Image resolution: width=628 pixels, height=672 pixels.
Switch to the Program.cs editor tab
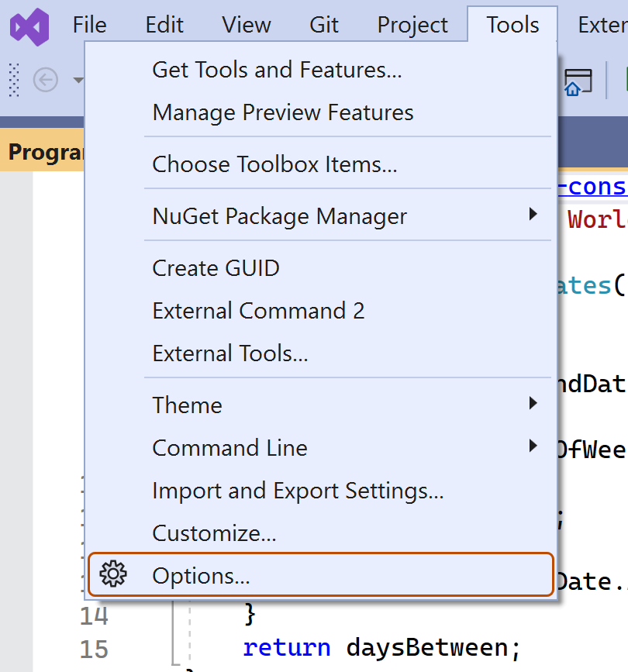coord(43,152)
